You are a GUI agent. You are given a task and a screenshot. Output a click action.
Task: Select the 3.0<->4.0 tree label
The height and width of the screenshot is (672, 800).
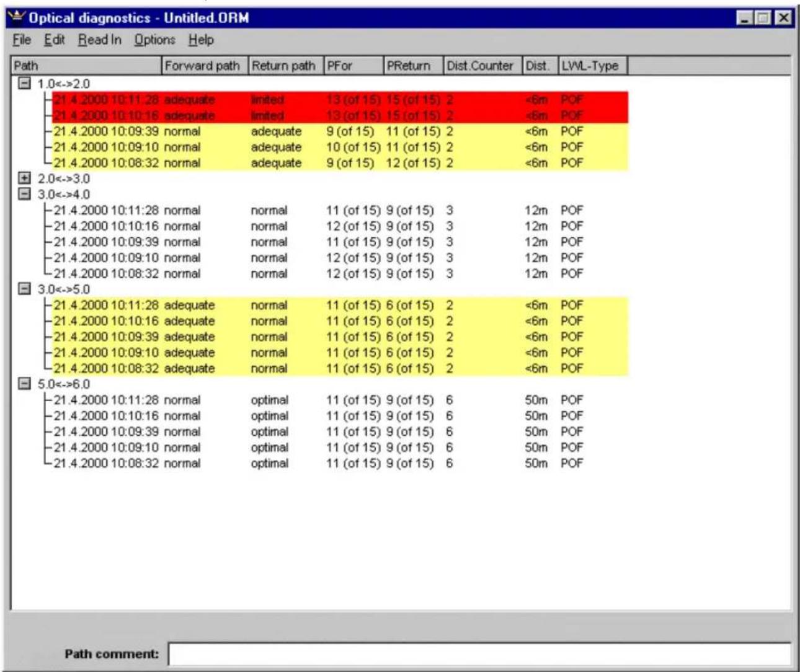63,194
